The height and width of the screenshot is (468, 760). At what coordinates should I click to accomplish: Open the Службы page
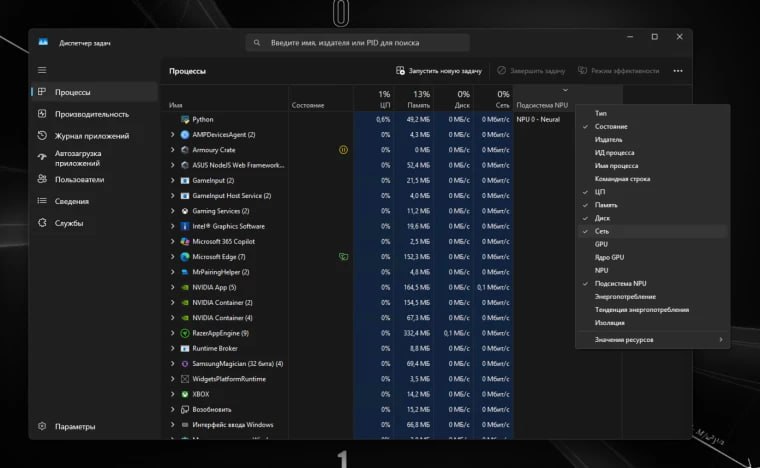94,223
